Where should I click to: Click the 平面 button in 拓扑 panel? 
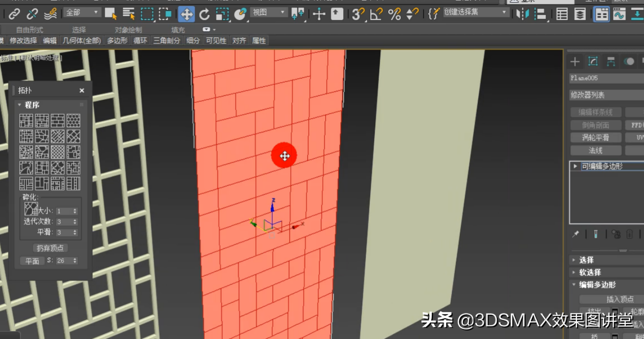tap(32, 261)
